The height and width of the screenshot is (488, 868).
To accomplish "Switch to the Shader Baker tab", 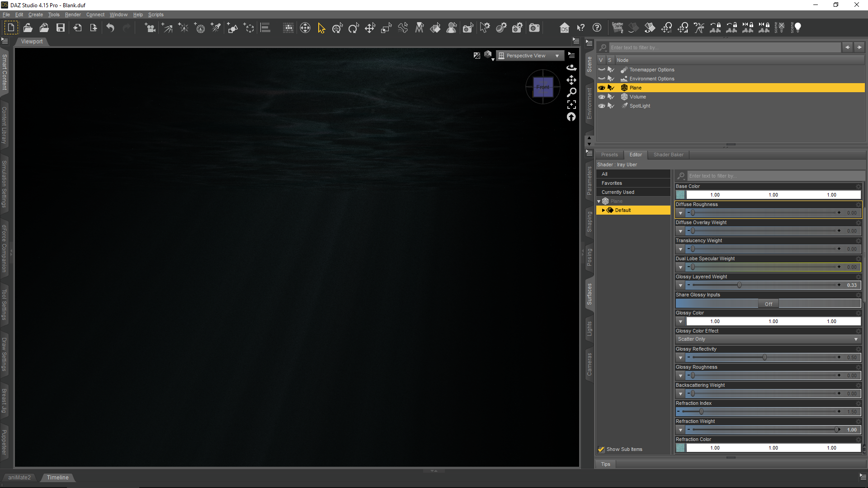I will [x=668, y=155].
